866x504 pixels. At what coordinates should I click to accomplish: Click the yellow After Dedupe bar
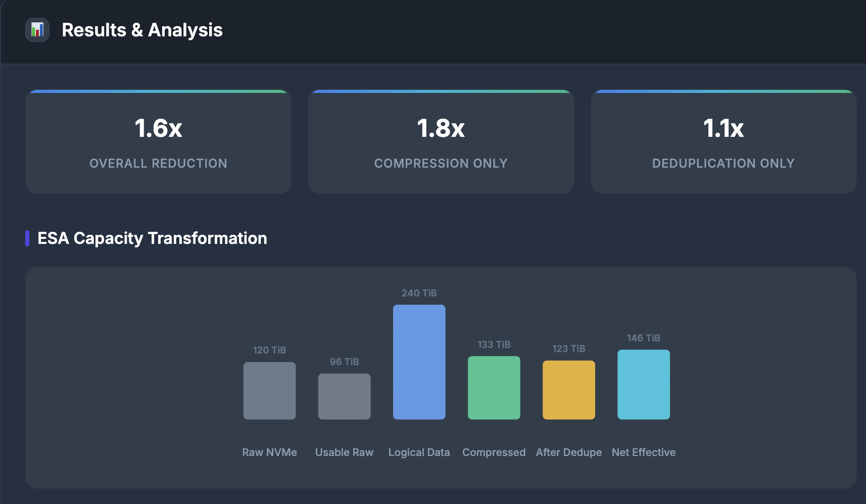(x=568, y=390)
